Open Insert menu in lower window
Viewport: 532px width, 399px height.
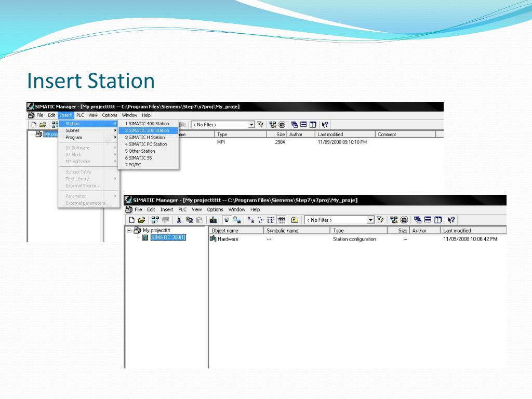click(167, 210)
